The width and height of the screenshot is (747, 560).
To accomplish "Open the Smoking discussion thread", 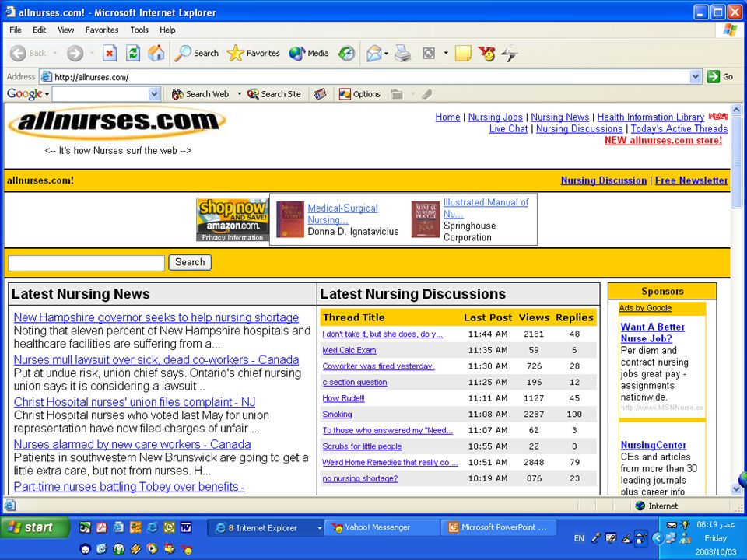I will pyautogui.click(x=337, y=415).
